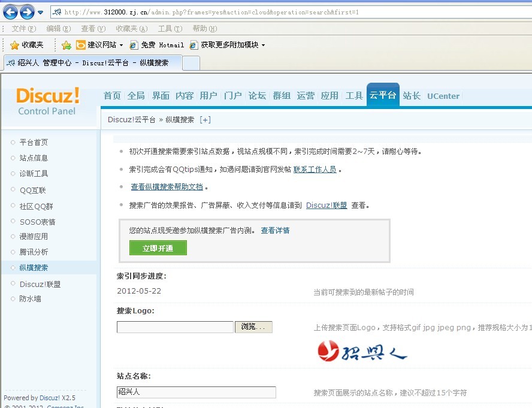The image size is (532, 408).
Task: Open QQ互联 in sidebar
Action: pyautogui.click(x=32, y=190)
